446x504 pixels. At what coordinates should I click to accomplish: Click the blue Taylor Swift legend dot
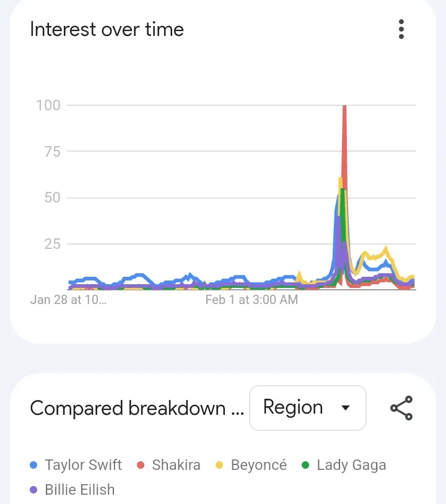33,465
